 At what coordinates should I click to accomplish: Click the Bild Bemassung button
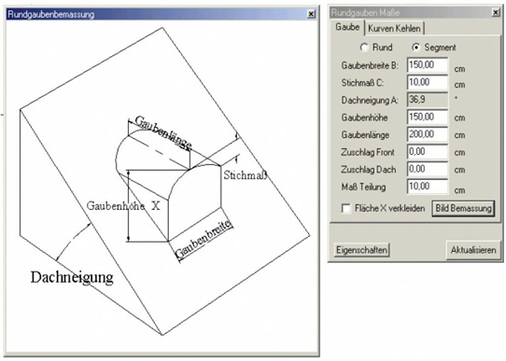pos(463,208)
